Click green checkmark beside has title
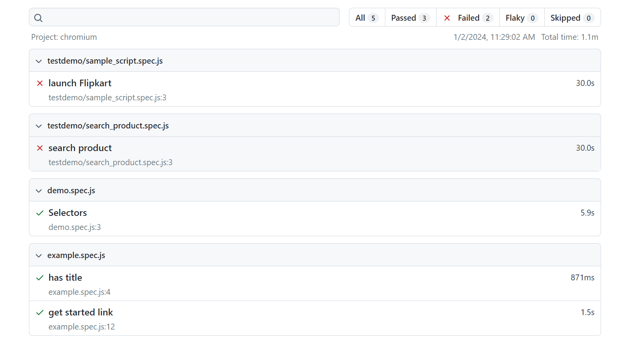Viewport: 644px width, 342px height. pyautogui.click(x=40, y=278)
